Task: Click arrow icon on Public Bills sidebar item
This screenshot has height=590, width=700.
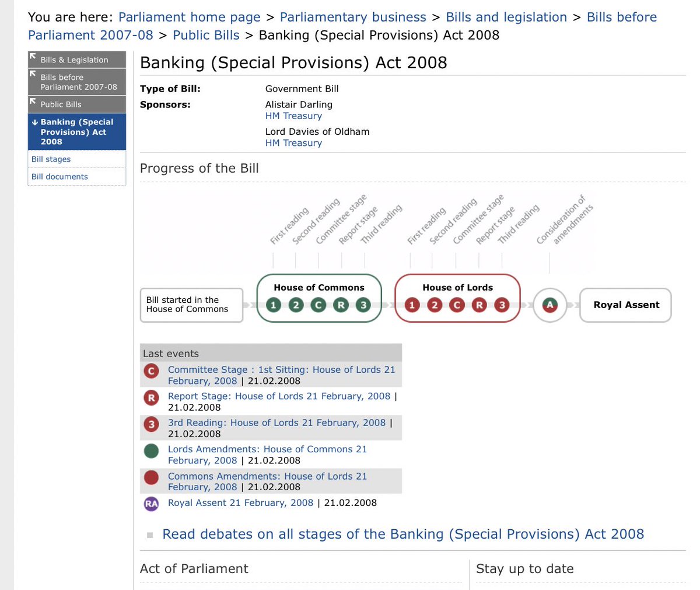Action: 33,102
